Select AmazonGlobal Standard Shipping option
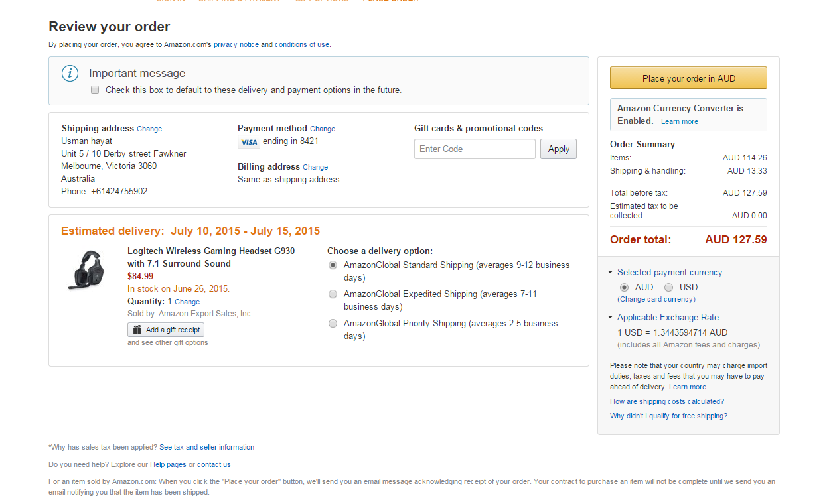 coord(333,265)
